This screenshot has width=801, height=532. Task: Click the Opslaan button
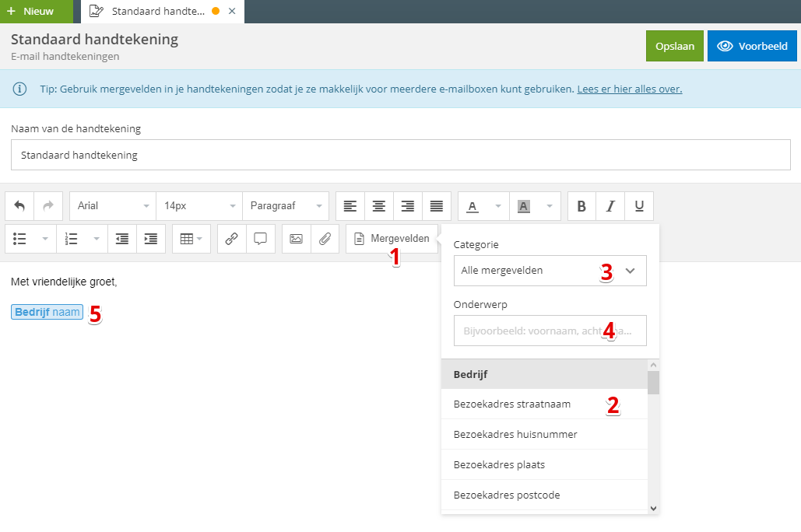coord(674,46)
